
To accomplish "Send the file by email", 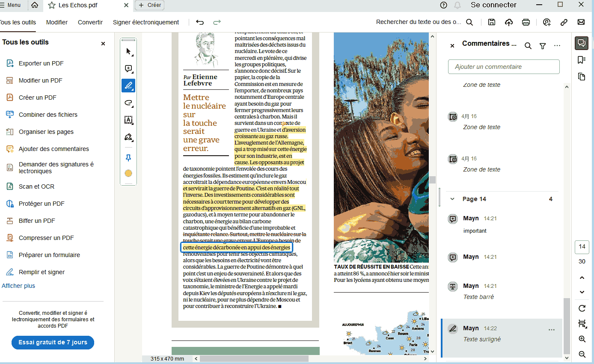I will [x=581, y=22].
